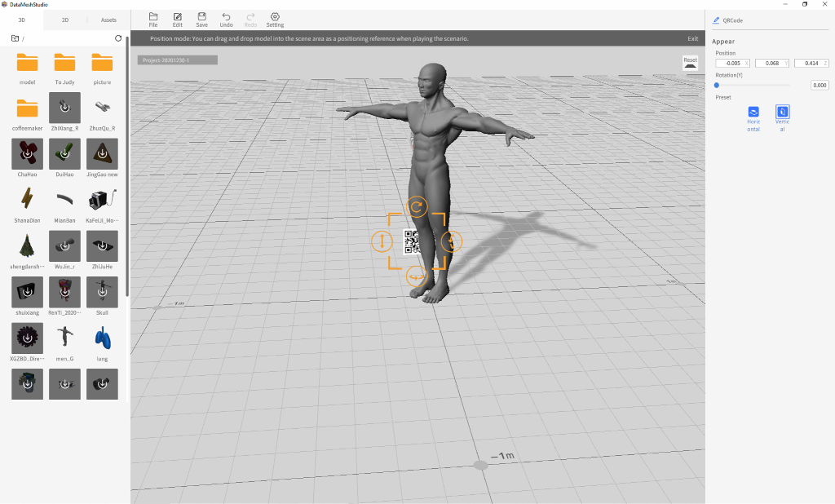Select the ChaHao cross model

27,154
